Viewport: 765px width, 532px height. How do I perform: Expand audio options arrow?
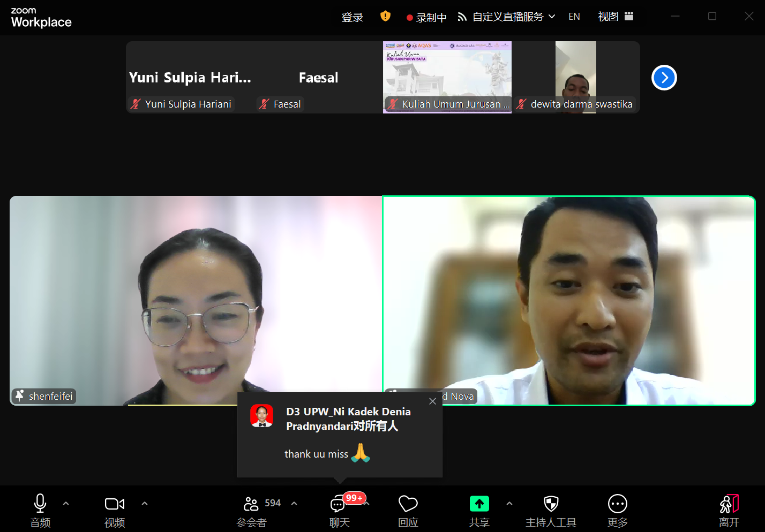coord(66,504)
